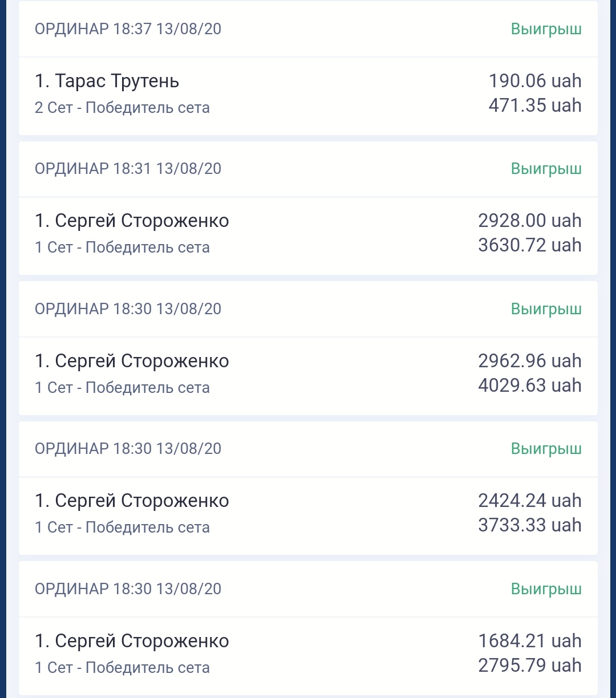Viewport: 616px width, 698px height.
Task: Click the 1684.21 uah stake amount
Action: point(530,641)
